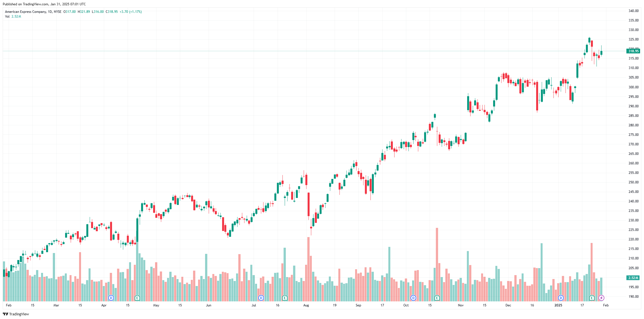The height and width of the screenshot is (319, 644).
Task: Click the earnings marker in late April
Action: coord(137,298)
